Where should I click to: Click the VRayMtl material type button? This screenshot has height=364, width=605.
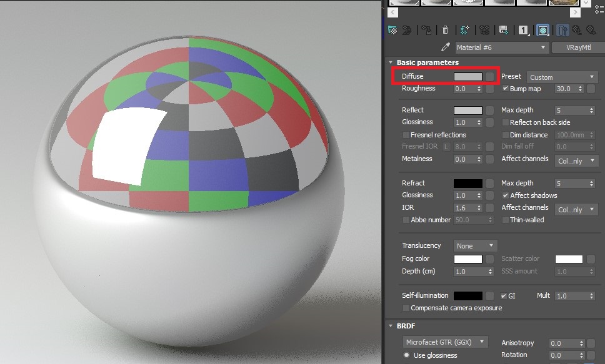point(577,47)
